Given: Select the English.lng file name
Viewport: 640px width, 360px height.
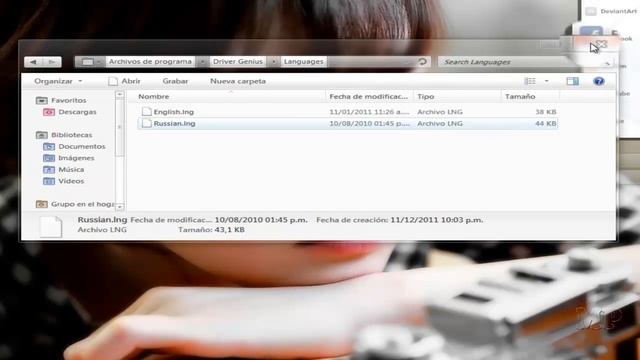Looking at the screenshot, I should [x=173, y=112].
